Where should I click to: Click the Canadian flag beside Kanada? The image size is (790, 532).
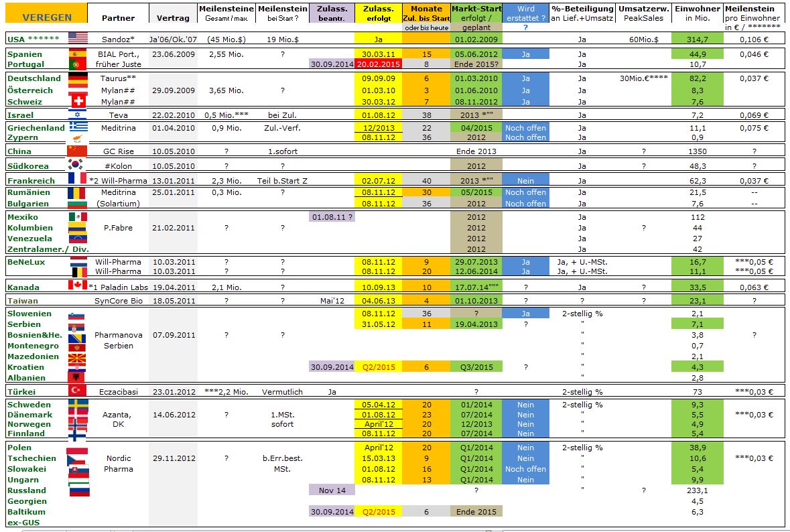point(78,285)
